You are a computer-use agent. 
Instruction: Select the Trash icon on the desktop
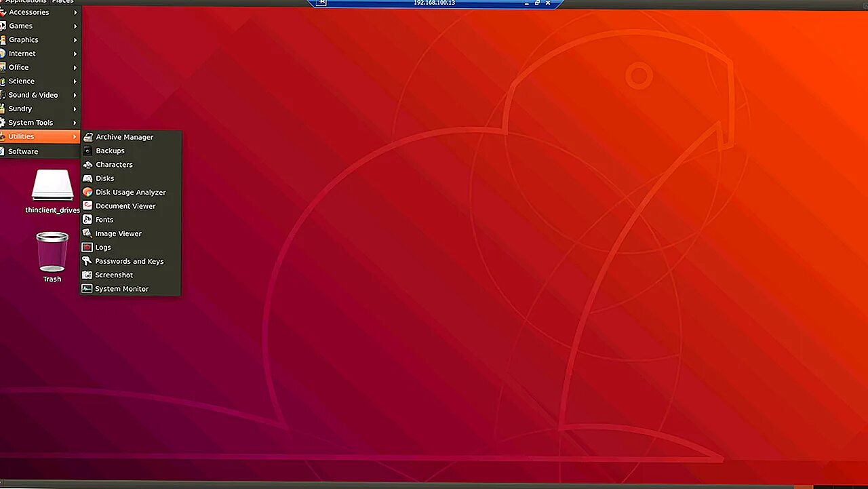click(52, 252)
